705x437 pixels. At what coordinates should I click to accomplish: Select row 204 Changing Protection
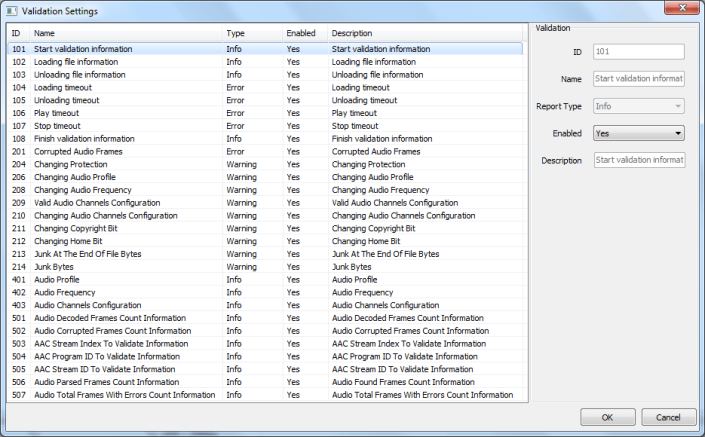pos(265,165)
